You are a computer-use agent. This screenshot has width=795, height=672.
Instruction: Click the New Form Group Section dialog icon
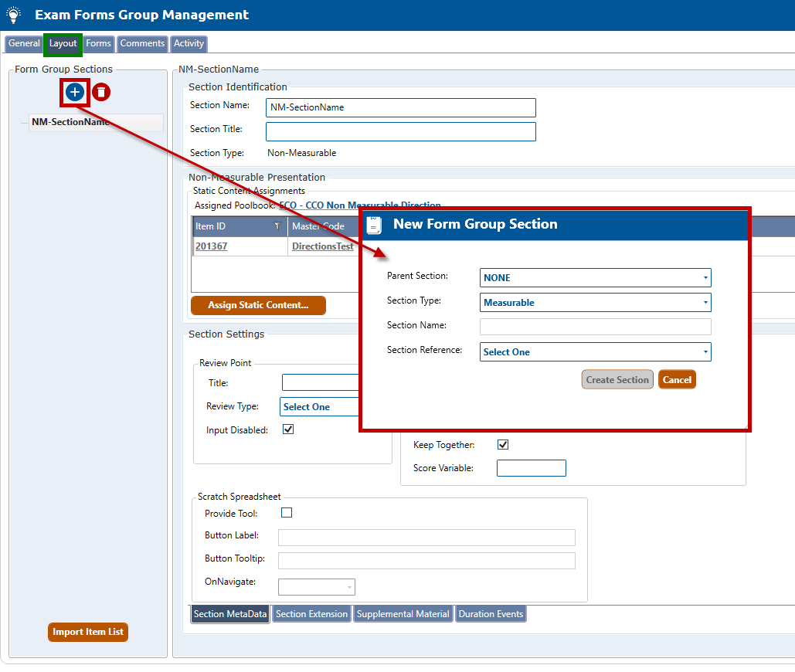pos(374,225)
